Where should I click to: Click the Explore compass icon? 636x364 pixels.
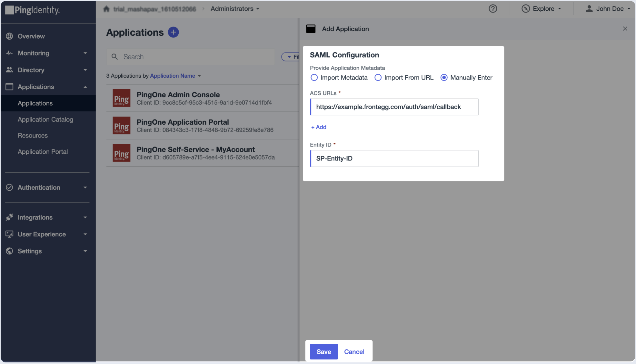[525, 9]
